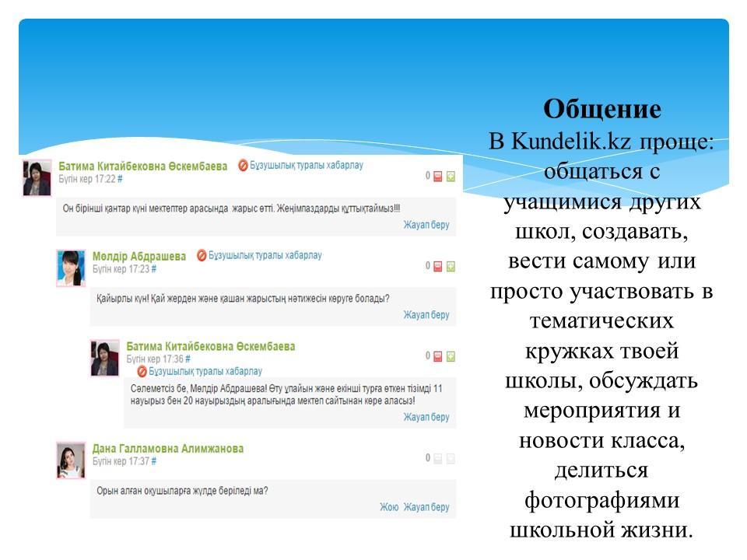Click red downvote icon on Мөлдір Абдрашева's comment
747x560 pixels.
(437, 267)
